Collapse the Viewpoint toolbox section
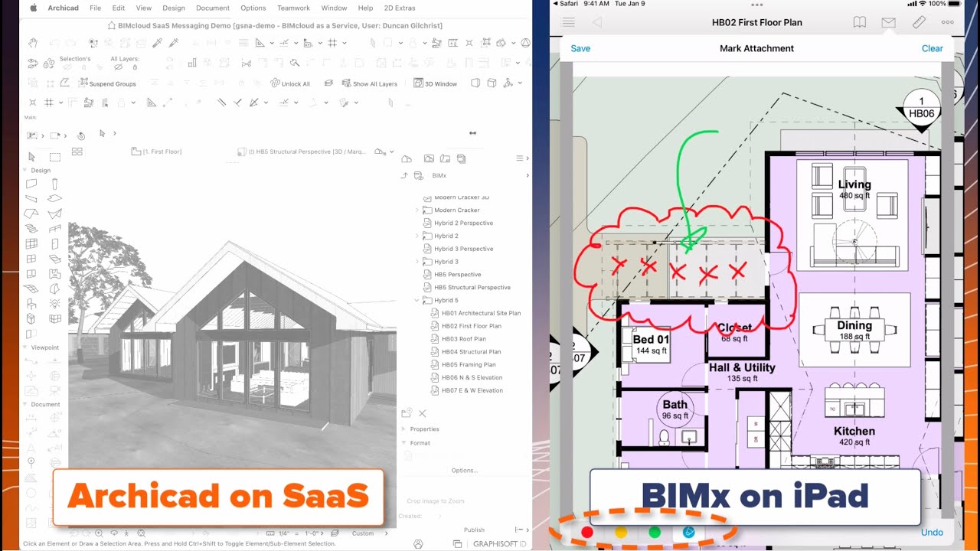The width and height of the screenshot is (980, 551). pos(25,347)
